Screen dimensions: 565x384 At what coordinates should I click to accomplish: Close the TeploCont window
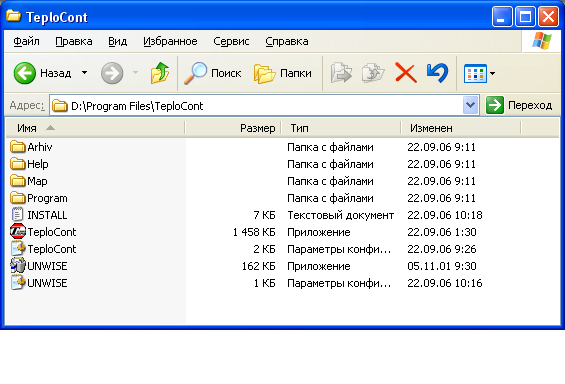[548, 17]
